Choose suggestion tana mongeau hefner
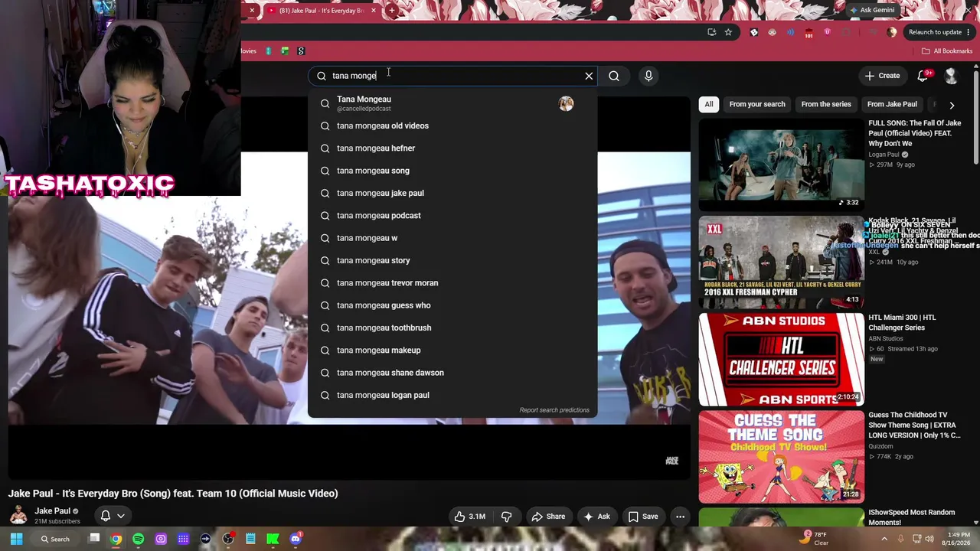Image resolution: width=980 pixels, height=551 pixels. (x=452, y=148)
